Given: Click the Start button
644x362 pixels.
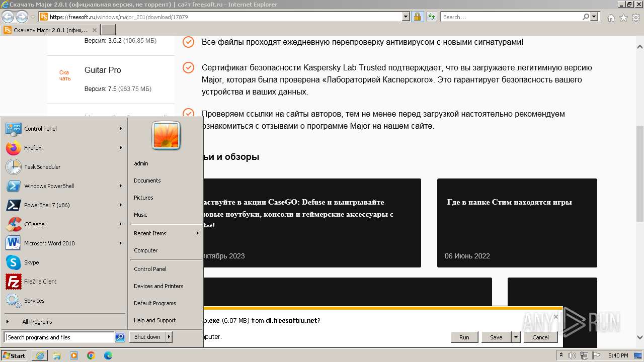Looking at the screenshot, I should [14, 355].
